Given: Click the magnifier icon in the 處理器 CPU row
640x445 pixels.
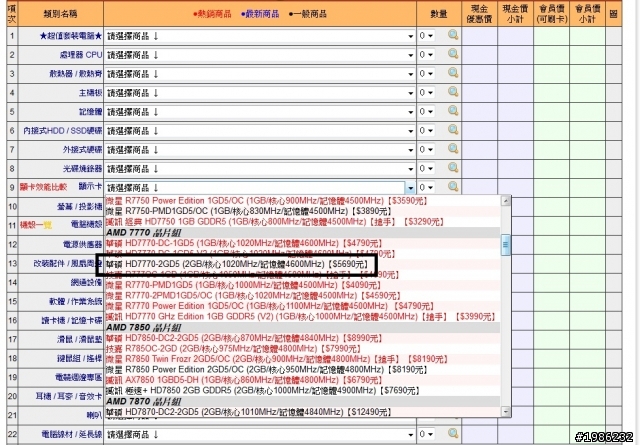Looking at the screenshot, I should (453, 54).
